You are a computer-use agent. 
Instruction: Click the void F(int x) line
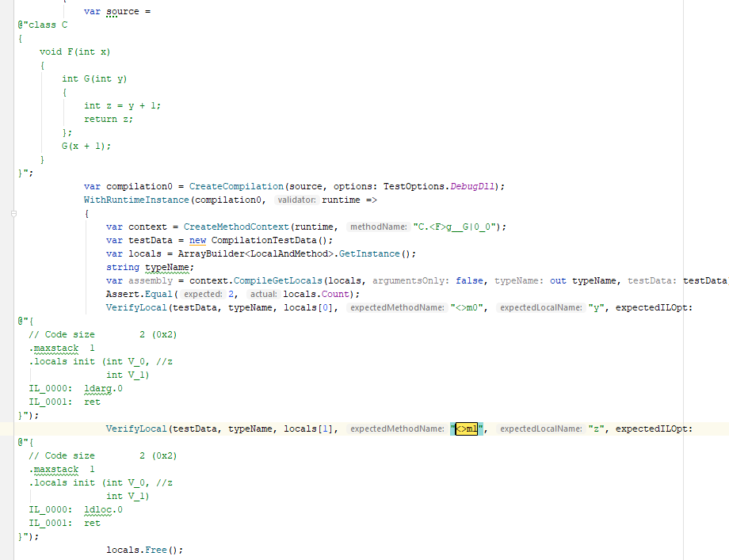[x=74, y=51]
